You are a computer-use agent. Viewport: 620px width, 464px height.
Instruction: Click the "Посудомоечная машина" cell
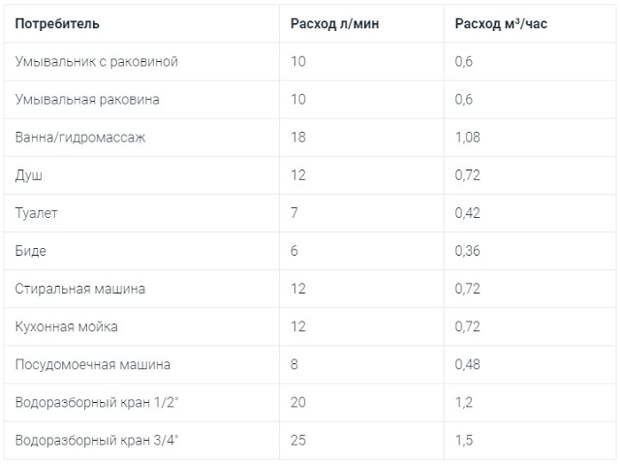coord(93,365)
